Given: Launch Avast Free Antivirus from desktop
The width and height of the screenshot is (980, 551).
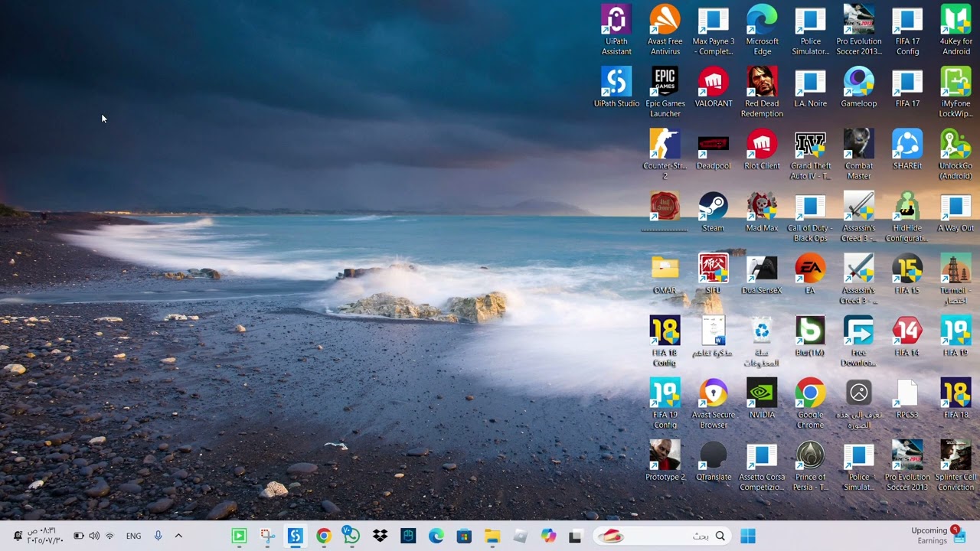Looking at the screenshot, I should (x=665, y=31).
